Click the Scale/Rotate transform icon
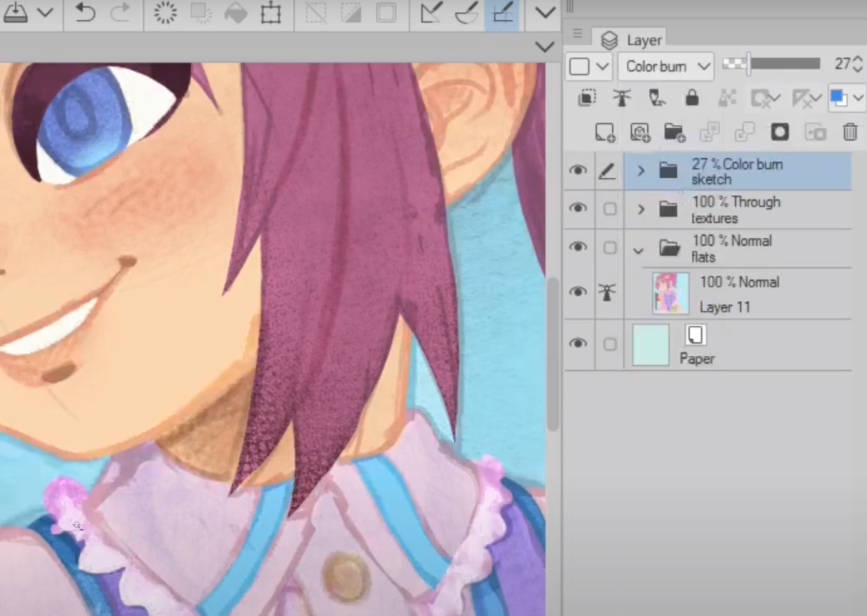The image size is (867, 616). (270, 13)
